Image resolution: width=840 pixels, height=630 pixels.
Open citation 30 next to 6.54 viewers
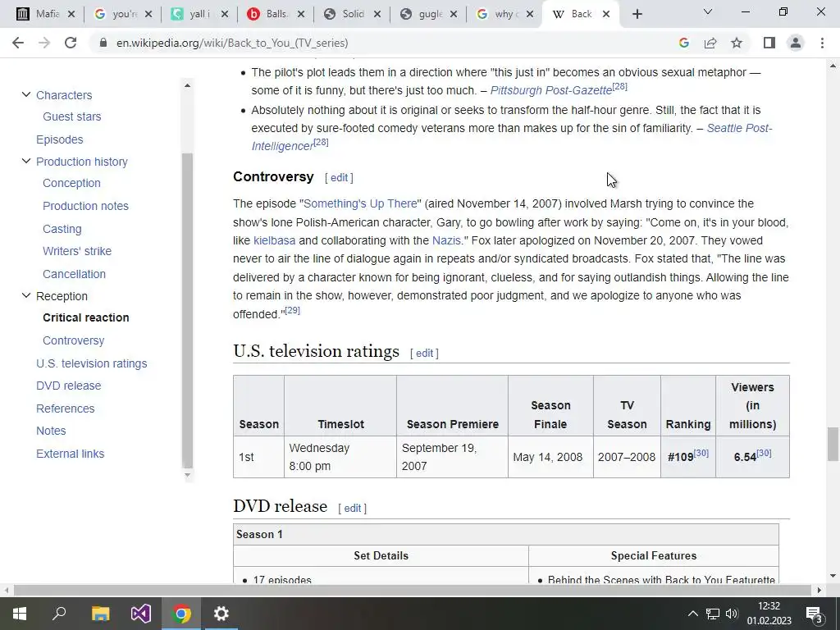click(764, 453)
